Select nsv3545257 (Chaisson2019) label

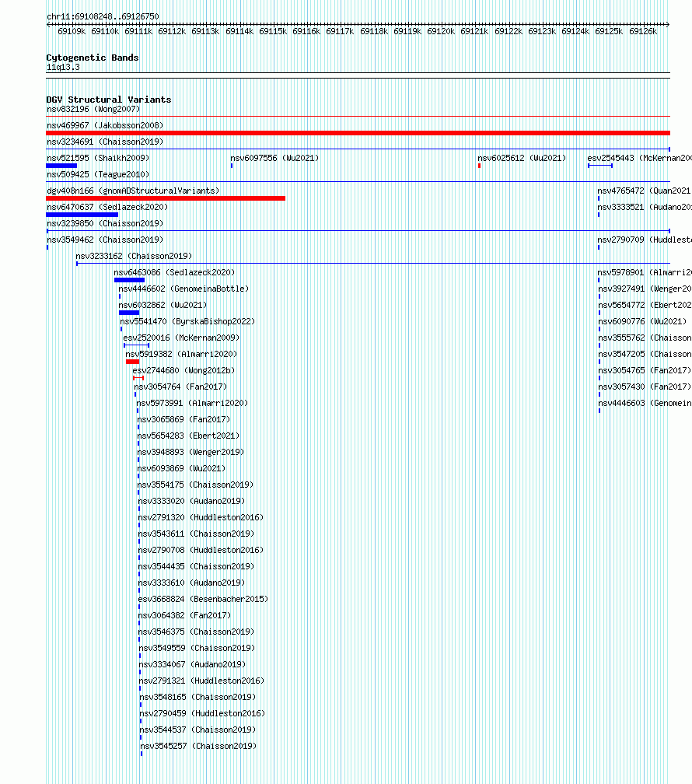[x=198, y=746]
